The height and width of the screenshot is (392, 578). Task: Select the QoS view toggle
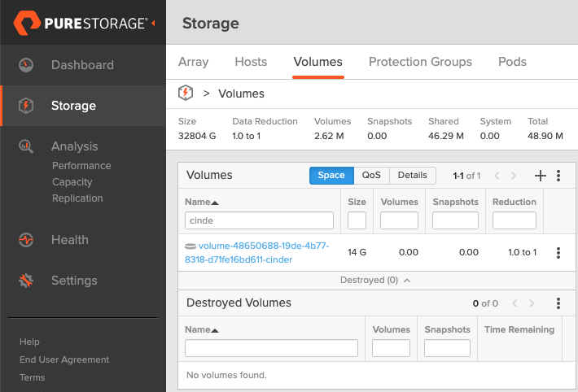point(371,176)
